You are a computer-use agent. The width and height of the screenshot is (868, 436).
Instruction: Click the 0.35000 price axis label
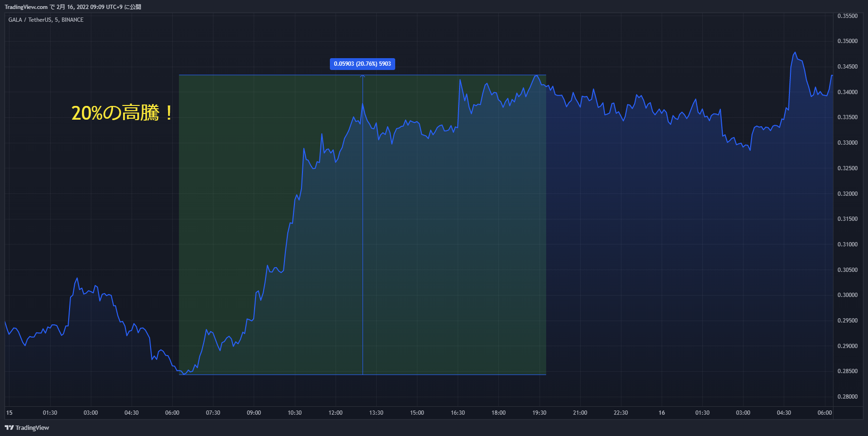point(848,41)
